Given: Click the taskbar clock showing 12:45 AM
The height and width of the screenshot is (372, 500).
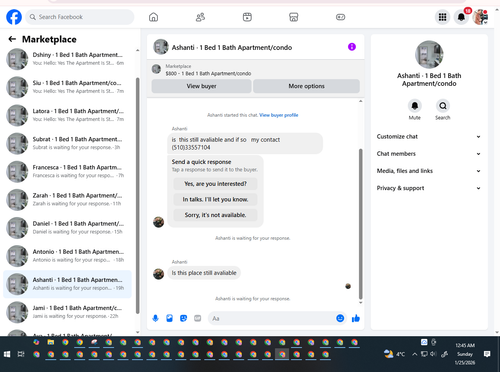Looking at the screenshot, I should tap(465, 354).
